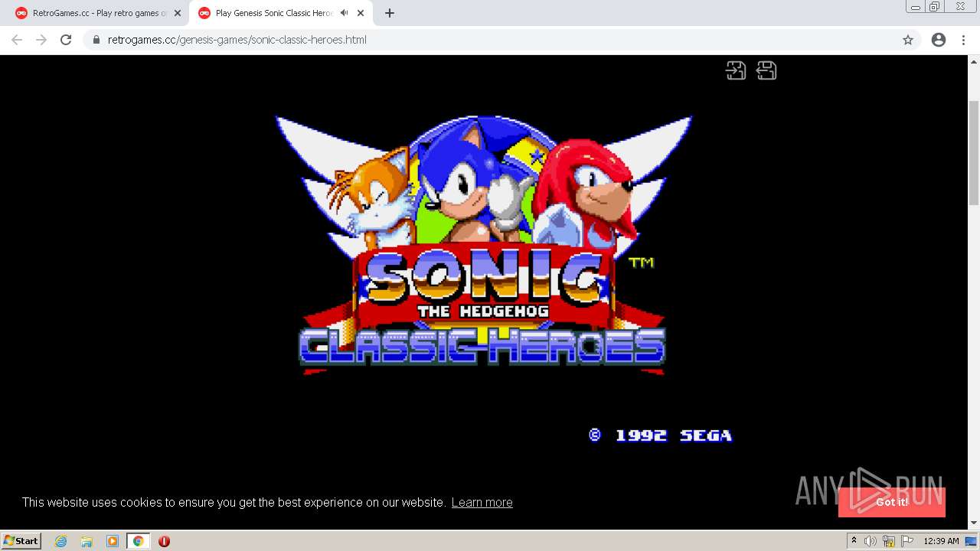980x551 pixels.
Task: Open Windows Explorer folder from taskbar
Action: pyautogui.click(x=87, y=541)
